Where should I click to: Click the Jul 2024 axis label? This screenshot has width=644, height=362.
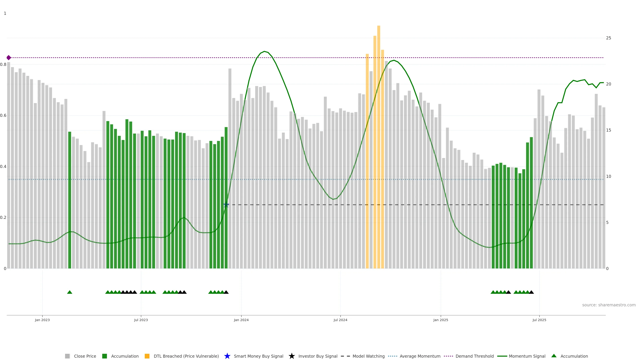pyautogui.click(x=340, y=320)
